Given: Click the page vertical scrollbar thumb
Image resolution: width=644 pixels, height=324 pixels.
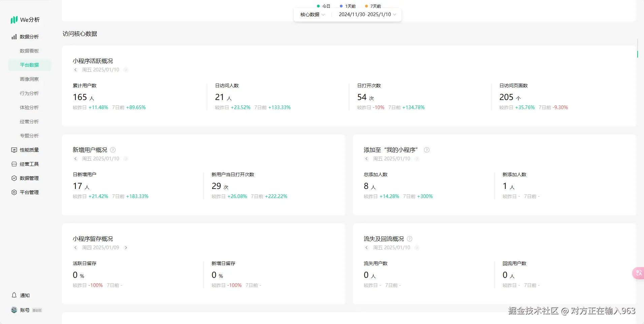Looking at the screenshot, I should tap(638, 54).
